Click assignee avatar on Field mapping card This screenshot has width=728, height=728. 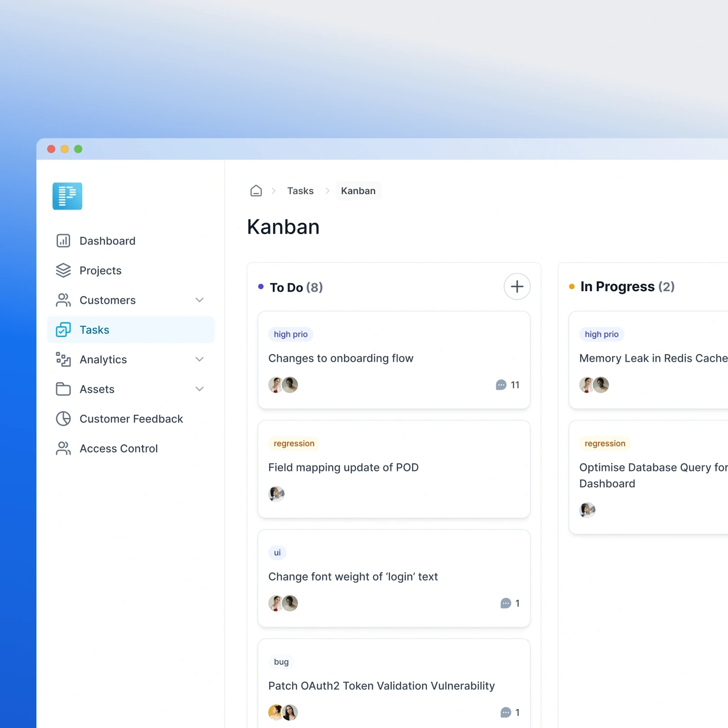[276, 494]
